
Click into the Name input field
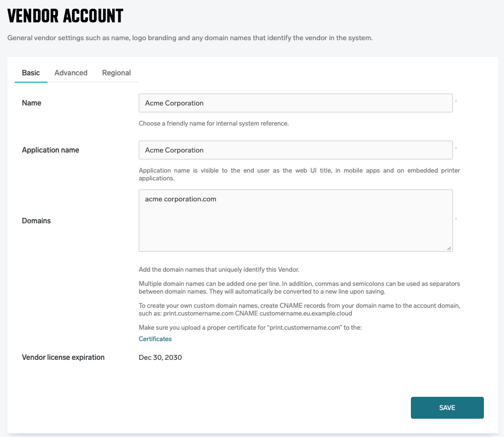[x=295, y=103]
